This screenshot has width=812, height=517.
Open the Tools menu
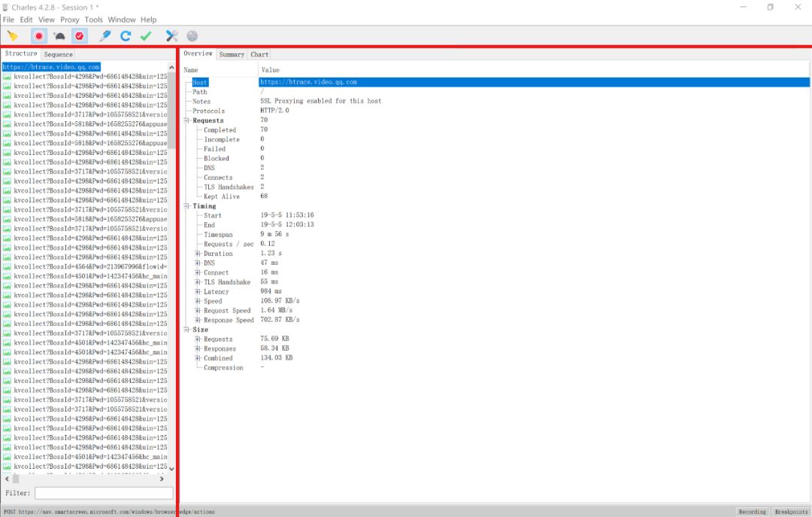[94, 20]
